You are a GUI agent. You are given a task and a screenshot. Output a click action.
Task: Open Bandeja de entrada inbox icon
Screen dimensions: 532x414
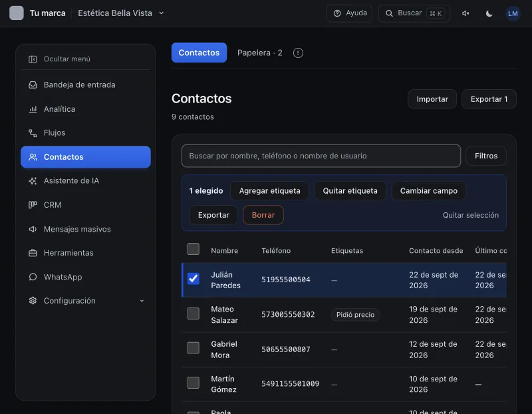tap(33, 85)
